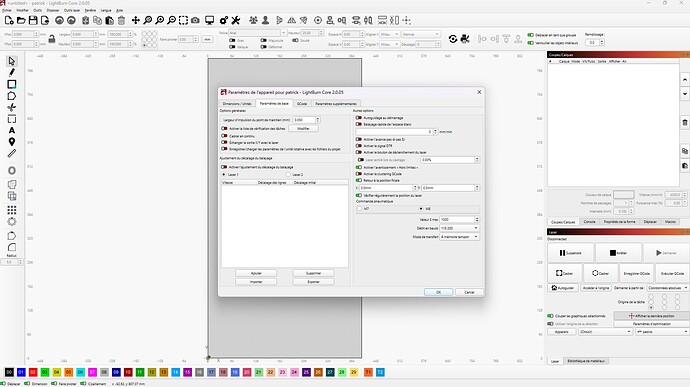Toggle 'Activer le signal DTR' switch

coord(359,146)
